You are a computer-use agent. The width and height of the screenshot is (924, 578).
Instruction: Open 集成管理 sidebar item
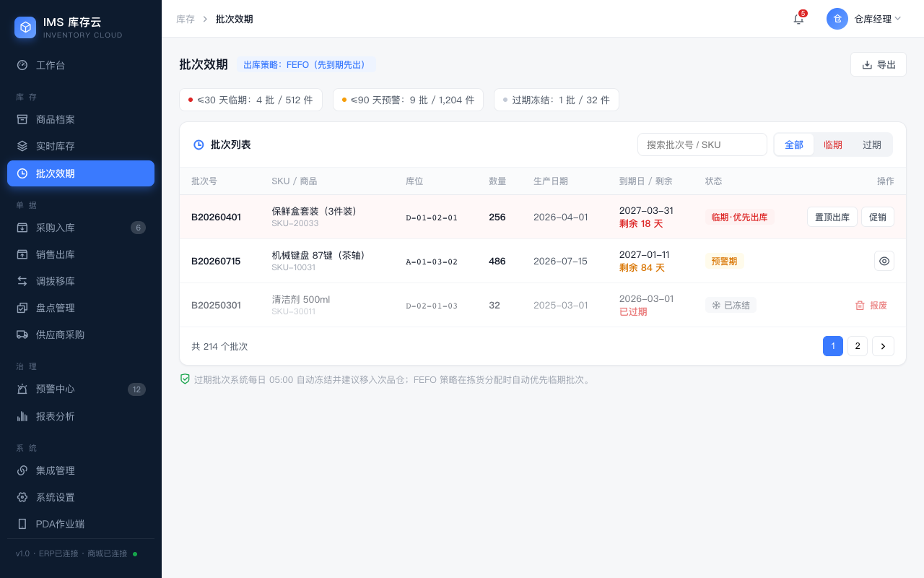[81, 470]
